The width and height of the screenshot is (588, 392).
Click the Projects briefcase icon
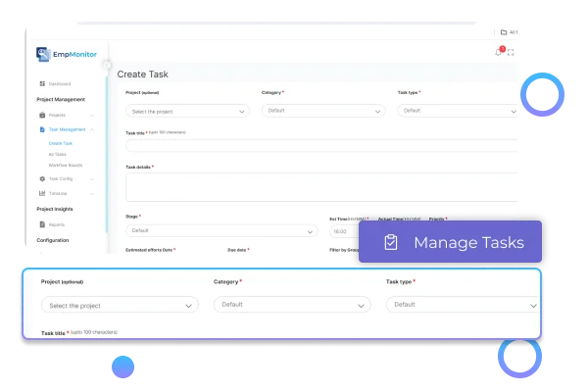42,115
